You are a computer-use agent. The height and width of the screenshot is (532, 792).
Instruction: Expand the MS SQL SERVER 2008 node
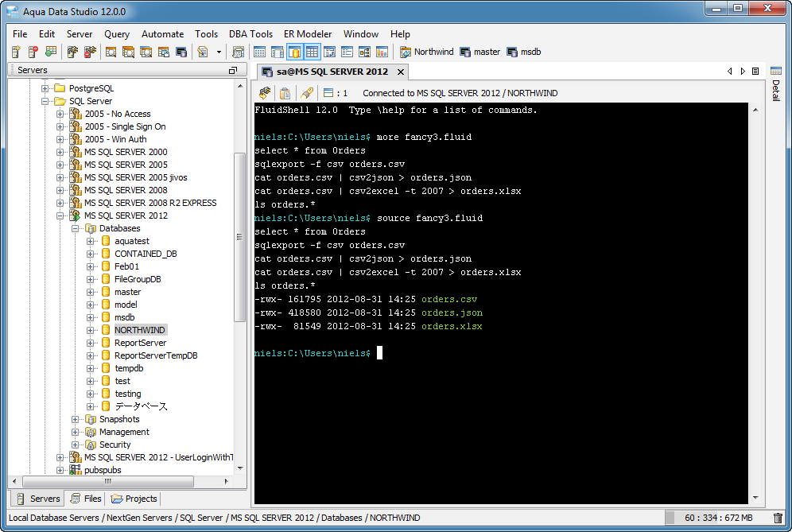point(60,190)
